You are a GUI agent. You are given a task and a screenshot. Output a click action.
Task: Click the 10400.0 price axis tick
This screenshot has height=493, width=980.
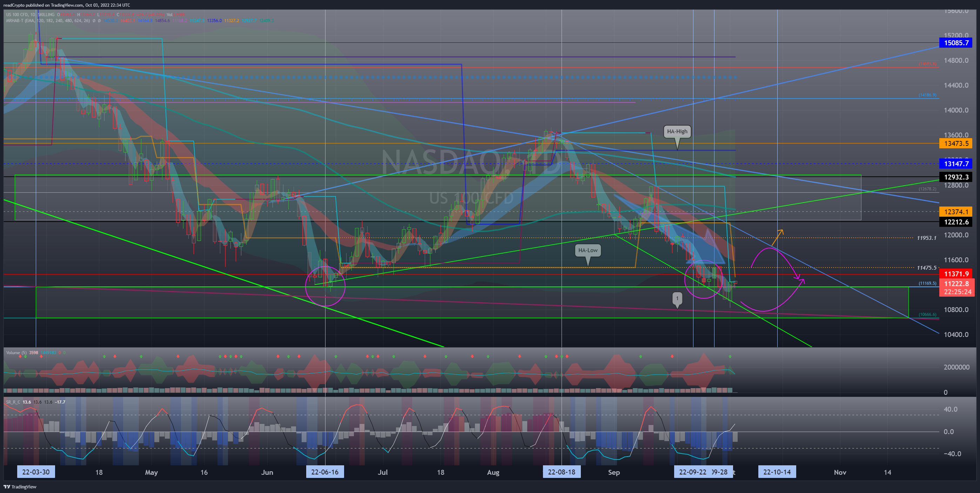click(956, 335)
